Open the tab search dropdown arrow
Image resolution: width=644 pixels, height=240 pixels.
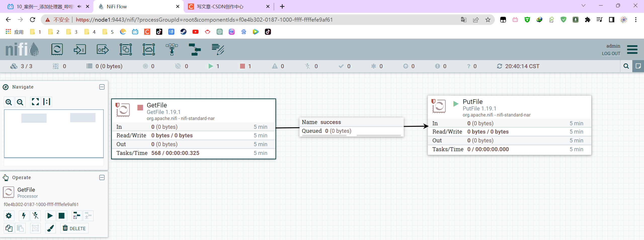(583, 6)
